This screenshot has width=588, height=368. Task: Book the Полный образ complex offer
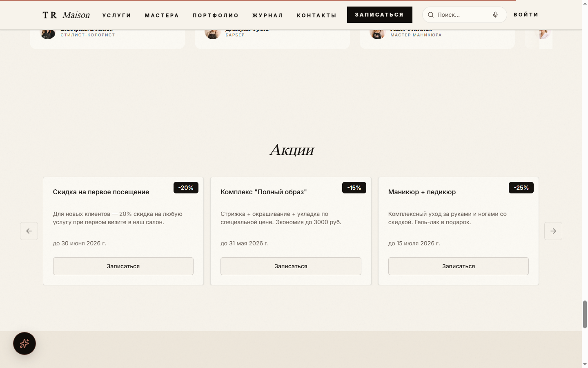click(291, 266)
